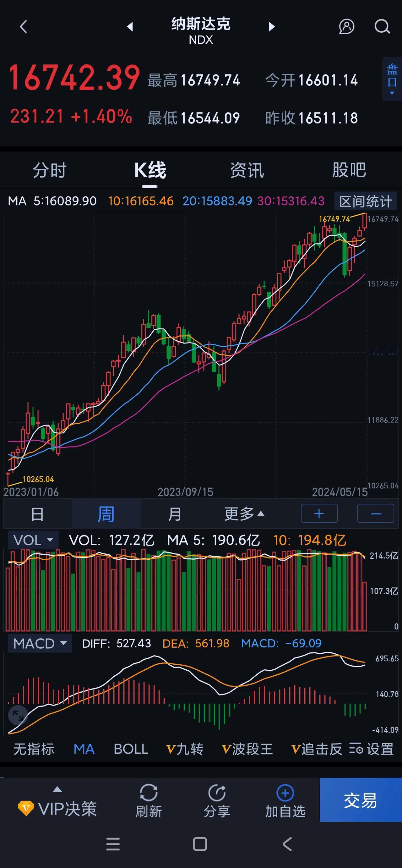Open the 资讯 tab

tap(247, 170)
